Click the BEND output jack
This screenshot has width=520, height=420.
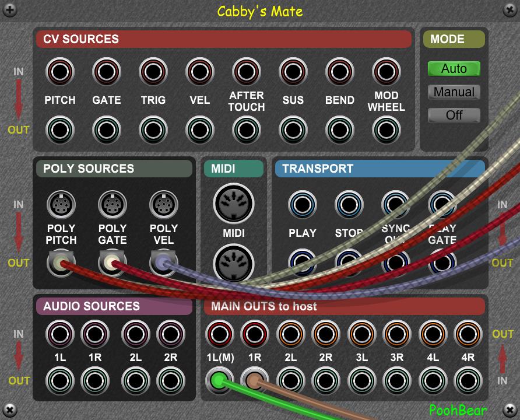coord(340,129)
